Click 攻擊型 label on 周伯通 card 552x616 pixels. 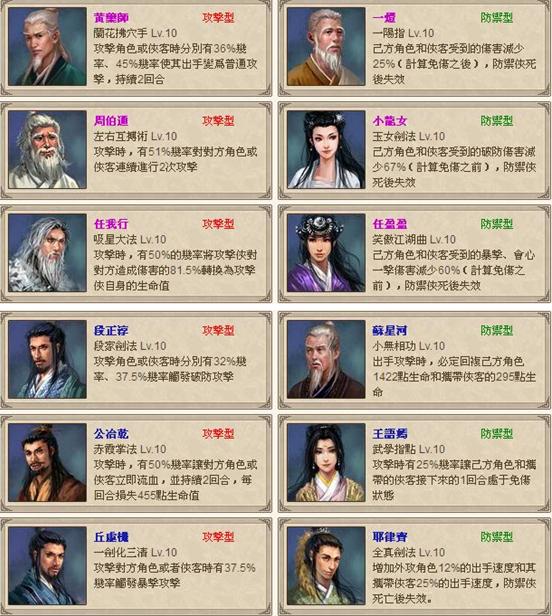point(218,121)
